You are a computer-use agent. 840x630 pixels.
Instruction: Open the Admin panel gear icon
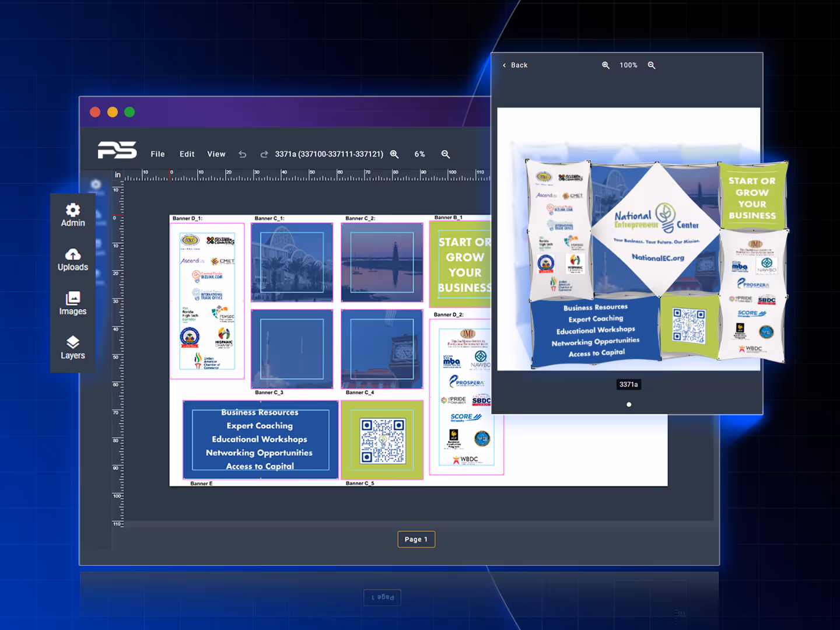point(73,210)
